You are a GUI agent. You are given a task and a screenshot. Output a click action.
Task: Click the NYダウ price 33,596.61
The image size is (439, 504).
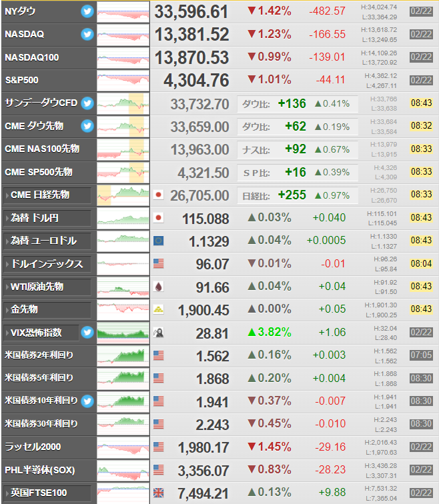191,12
